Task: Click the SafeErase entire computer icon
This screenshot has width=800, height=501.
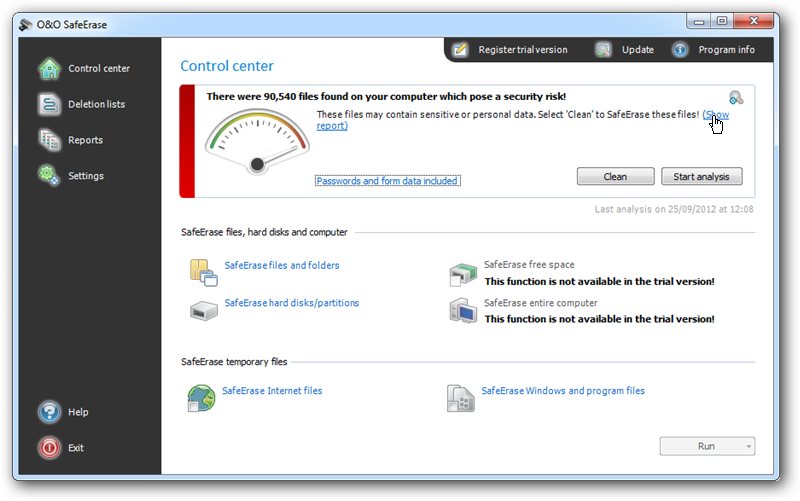Action: pyautogui.click(x=463, y=311)
